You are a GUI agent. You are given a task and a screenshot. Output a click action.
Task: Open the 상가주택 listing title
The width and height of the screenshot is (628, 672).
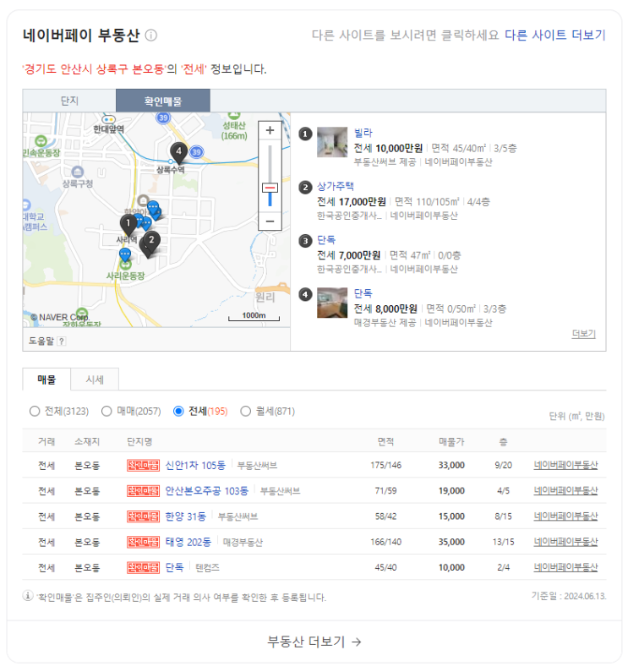point(336,187)
